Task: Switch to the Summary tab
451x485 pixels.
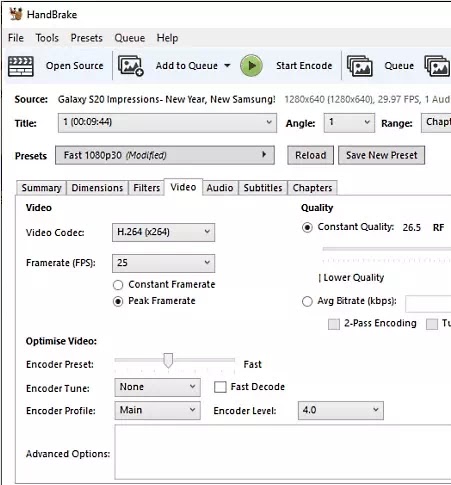Action: (41, 188)
